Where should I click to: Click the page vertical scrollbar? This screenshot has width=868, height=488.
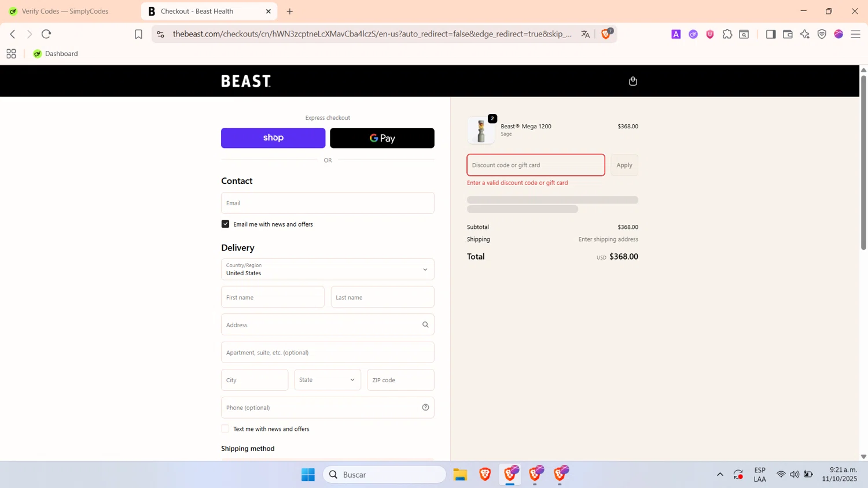click(x=863, y=162)
